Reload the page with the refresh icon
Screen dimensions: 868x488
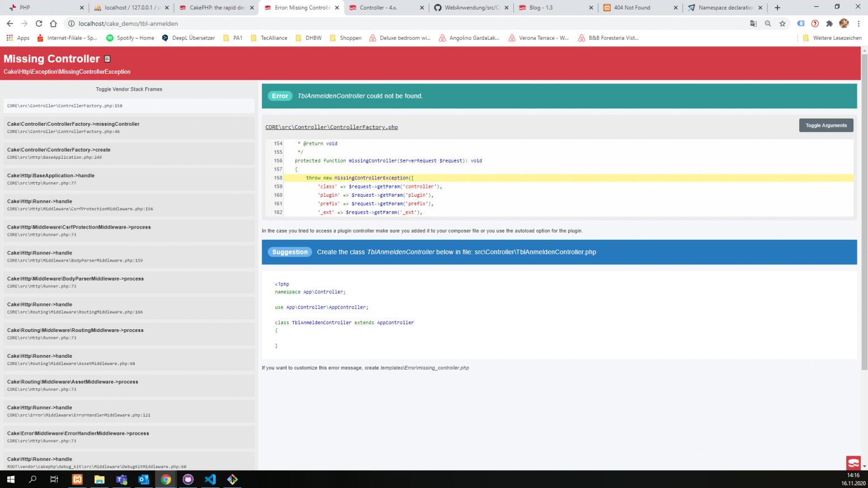click(39, 23)
